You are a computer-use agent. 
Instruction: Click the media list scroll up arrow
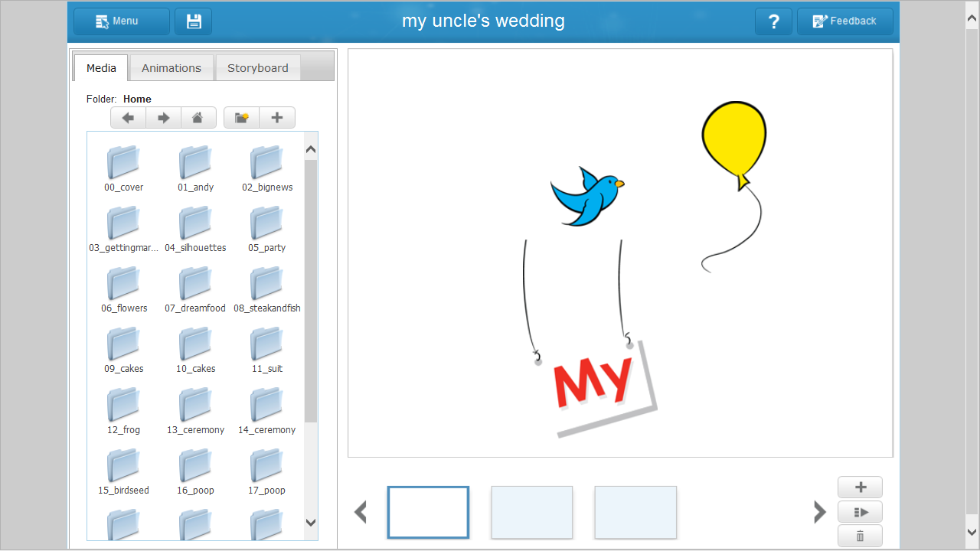(x=311, y=149)
